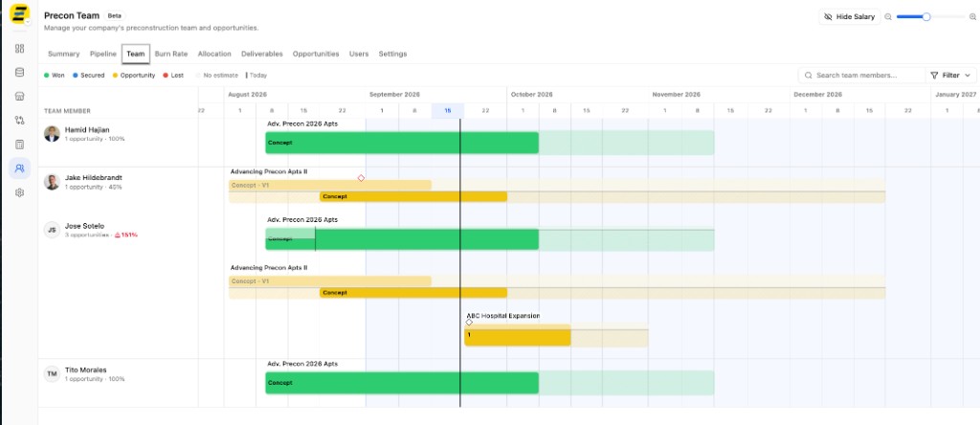
Task: Click the white diamond milestone at ABC Hospital Expansion
Action: click(469, 322)
